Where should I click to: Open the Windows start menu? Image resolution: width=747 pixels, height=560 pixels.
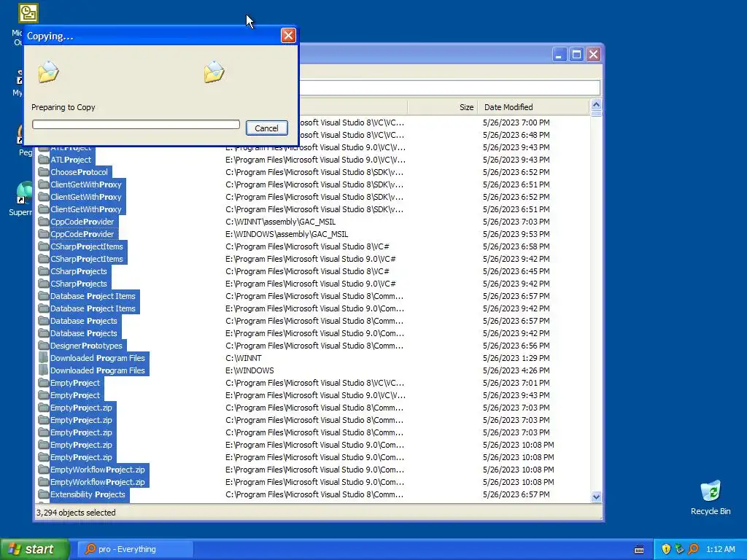point(35,549)
